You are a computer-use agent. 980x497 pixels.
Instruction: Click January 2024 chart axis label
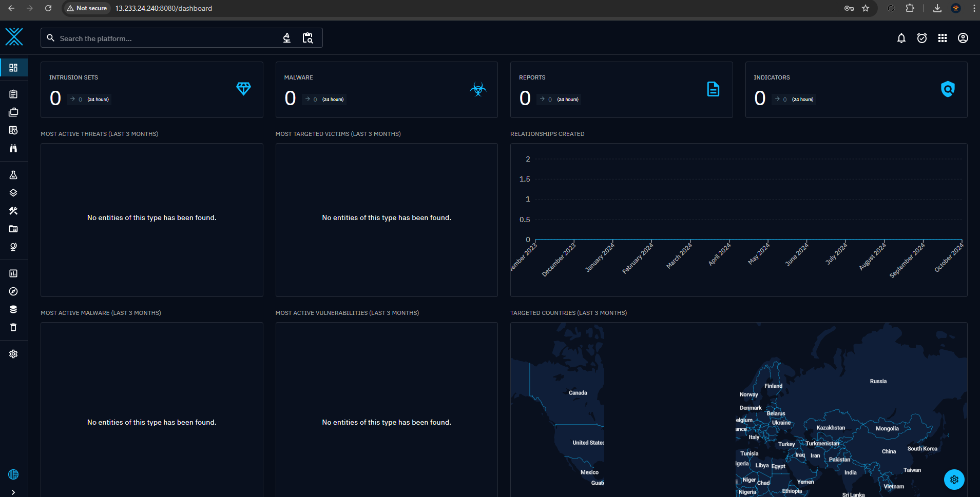600,257
